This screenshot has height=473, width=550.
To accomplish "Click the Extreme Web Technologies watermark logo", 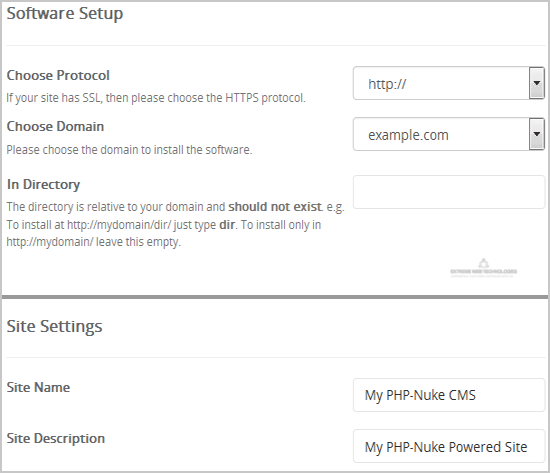I will (x=483, y=268).
